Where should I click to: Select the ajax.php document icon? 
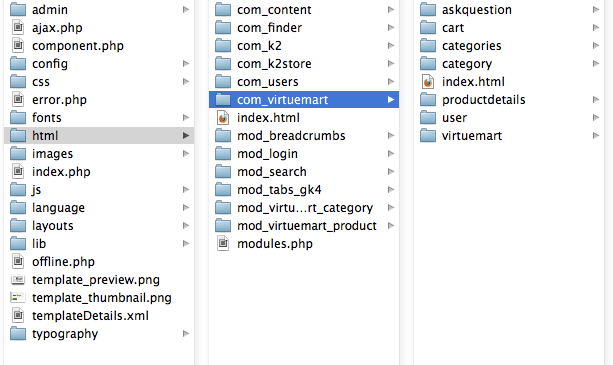point(18,28)
